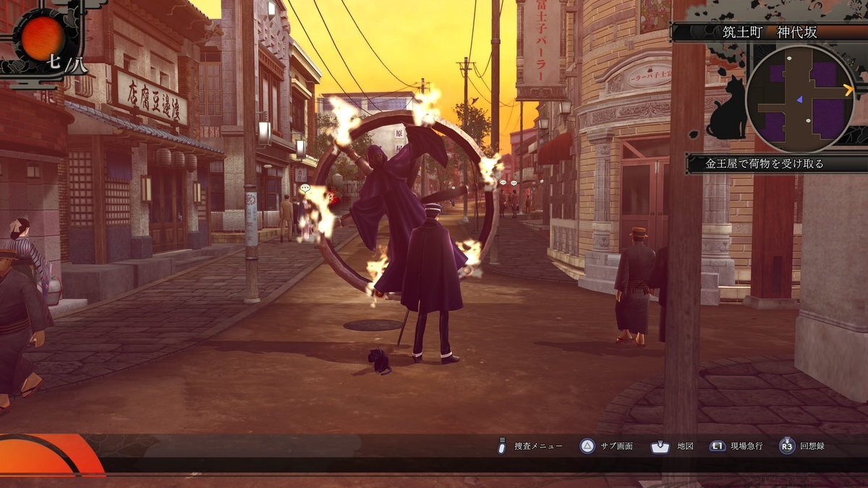Click the upper white NPC dot on the minimap

click(788, 59)
